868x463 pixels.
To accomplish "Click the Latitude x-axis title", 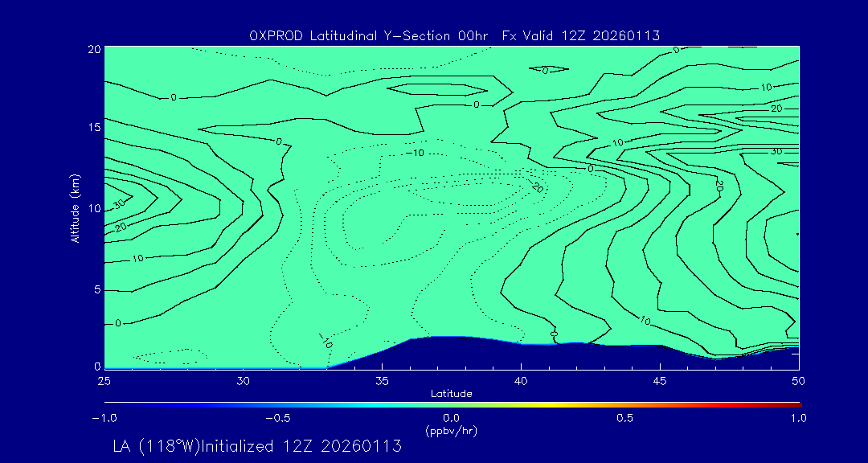I will tap(452, 393).
